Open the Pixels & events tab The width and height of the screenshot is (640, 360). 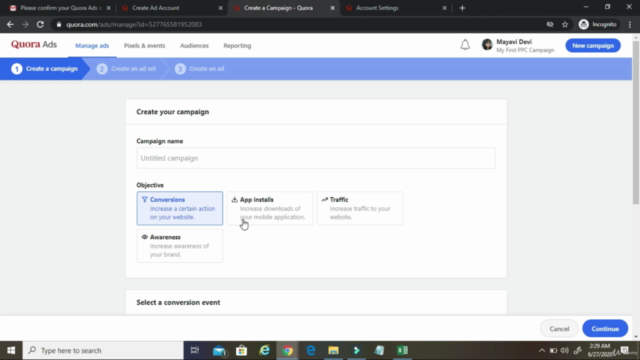tap(144, 46)
